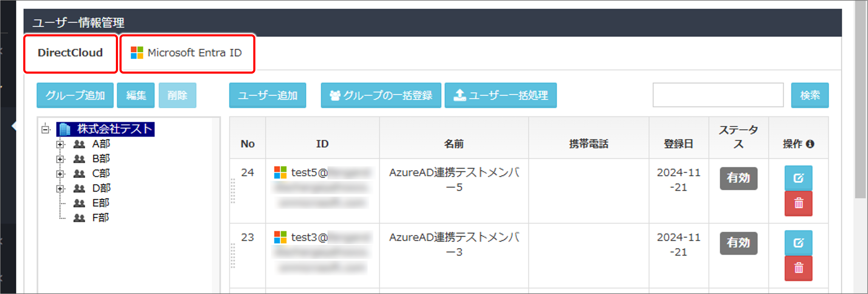Click the Microsoft logo next to test5@ ID

[280, 173]
